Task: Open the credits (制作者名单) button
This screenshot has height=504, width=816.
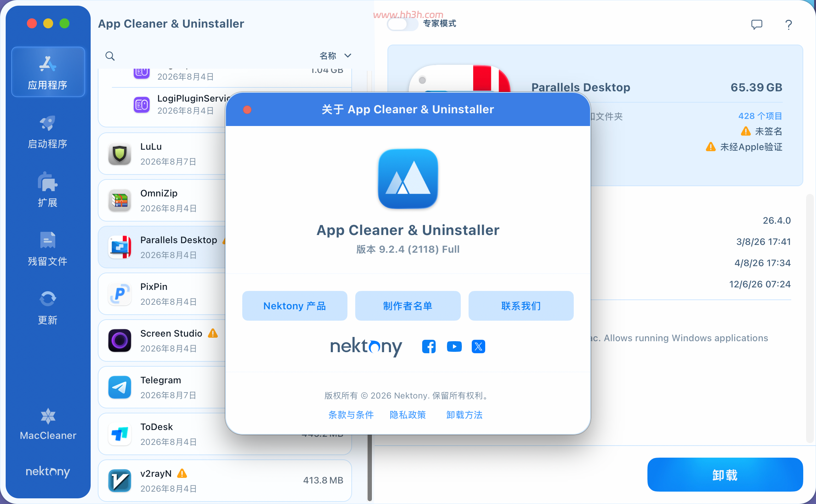Action: tap(408, 306)
